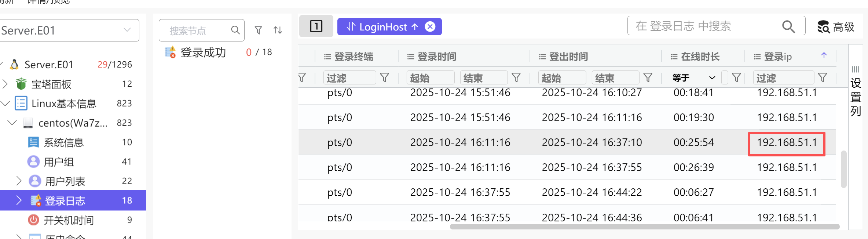Open the 等于 comparison dropdown
868x239 pixels.
pyautogui.click(x=693, y=78)
